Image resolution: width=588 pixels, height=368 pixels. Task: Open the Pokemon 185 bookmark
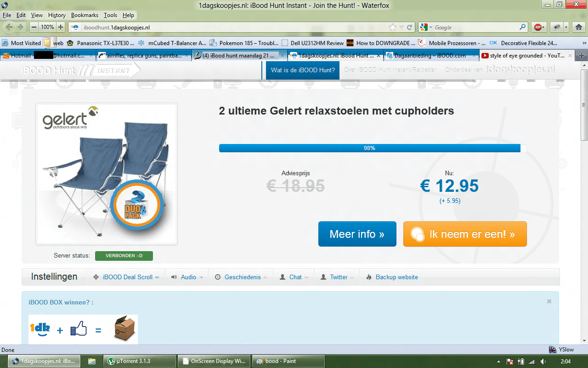click(244, 43)
